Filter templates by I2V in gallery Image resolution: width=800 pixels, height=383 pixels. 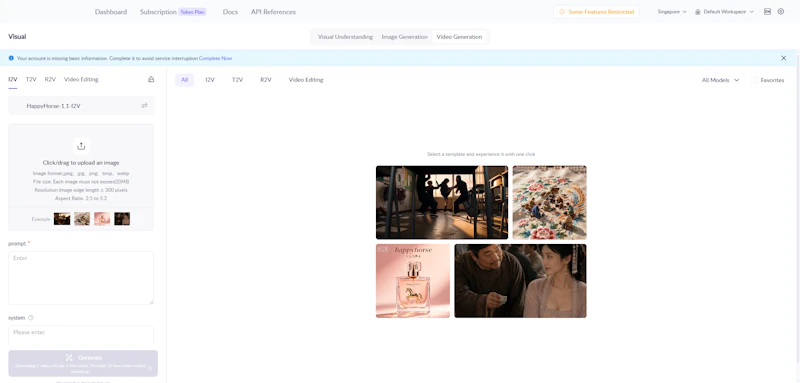[x=210, y=80]
